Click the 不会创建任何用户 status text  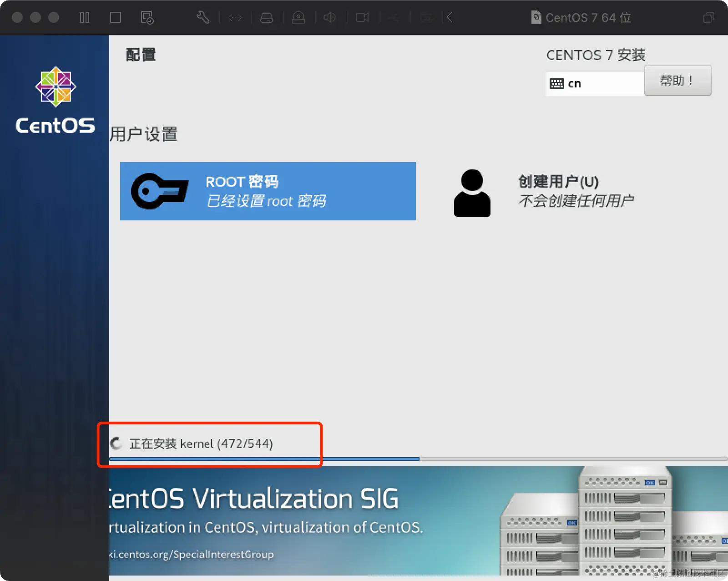click(x=576, y=200)
